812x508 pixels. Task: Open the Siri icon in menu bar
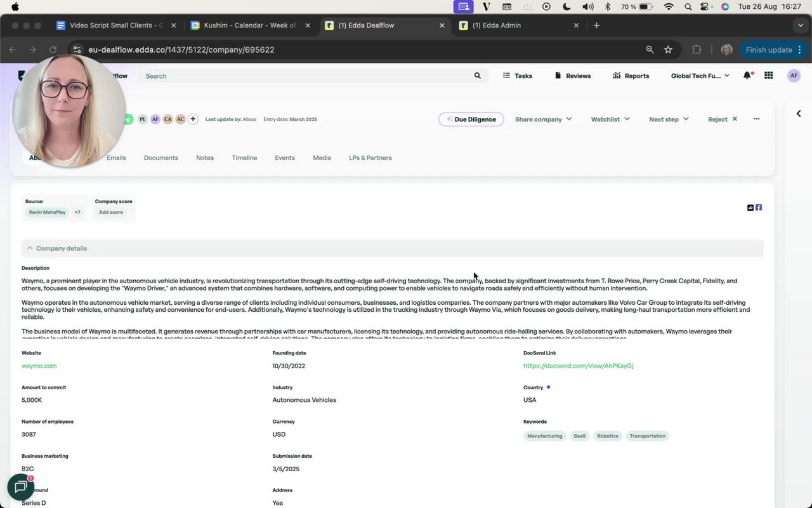click(x=725, y=7)
